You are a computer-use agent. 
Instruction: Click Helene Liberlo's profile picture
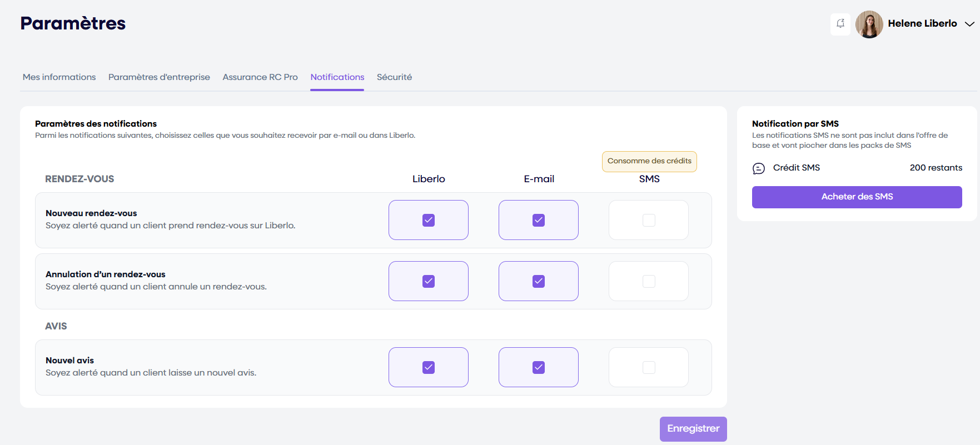(869, 24)
